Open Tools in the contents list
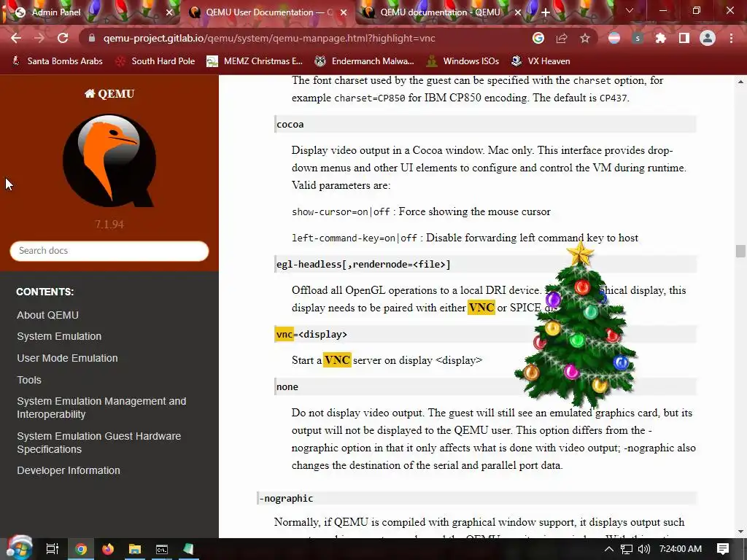 tap(29, 380)
